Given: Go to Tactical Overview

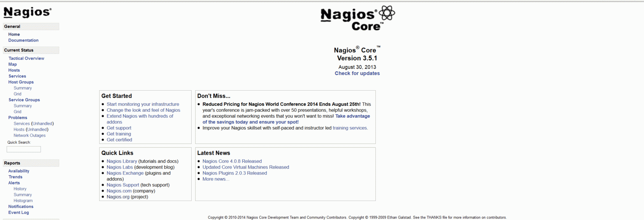Looking at the screenshot, I should click(26, 58).
